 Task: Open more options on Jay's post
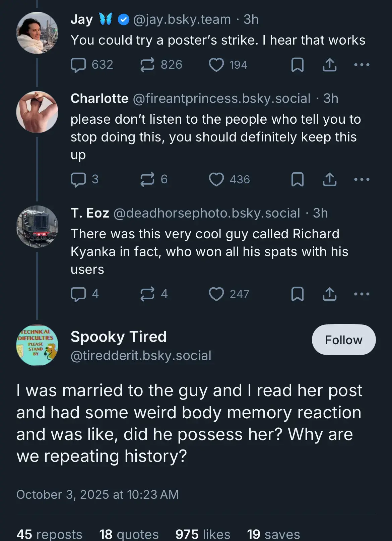point(362,65)
